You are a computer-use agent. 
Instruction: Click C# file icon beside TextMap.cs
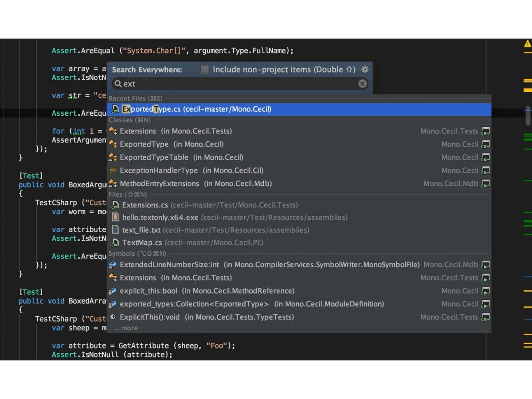click(x=115, y=243)
